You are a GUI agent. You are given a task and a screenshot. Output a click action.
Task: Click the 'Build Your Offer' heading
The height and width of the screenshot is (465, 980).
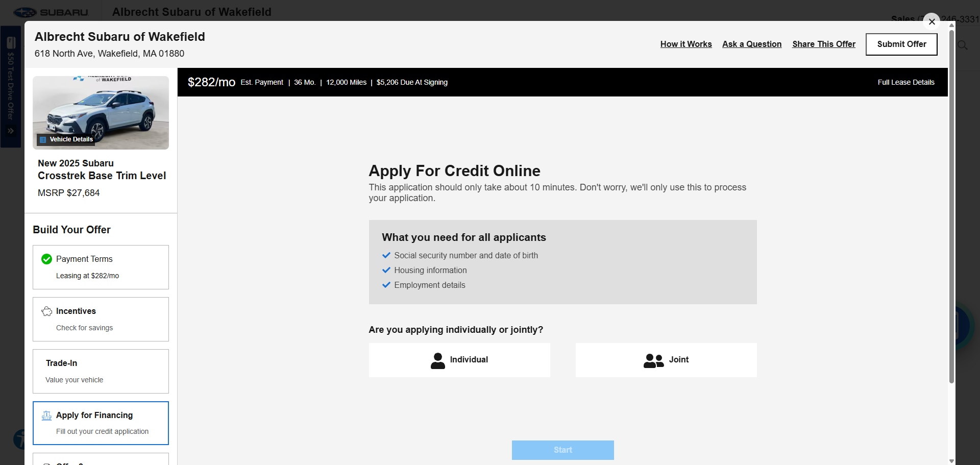point(71,230)
